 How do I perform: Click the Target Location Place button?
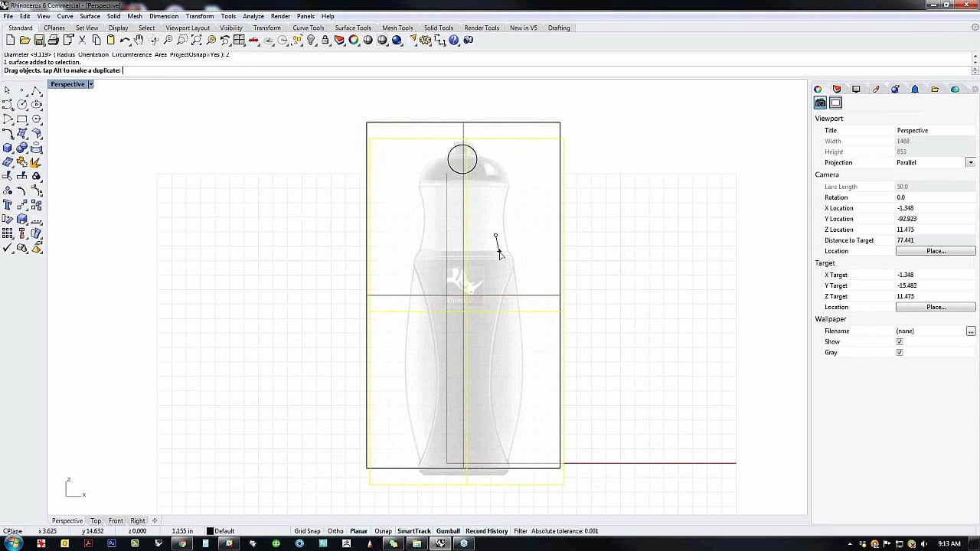936,307
